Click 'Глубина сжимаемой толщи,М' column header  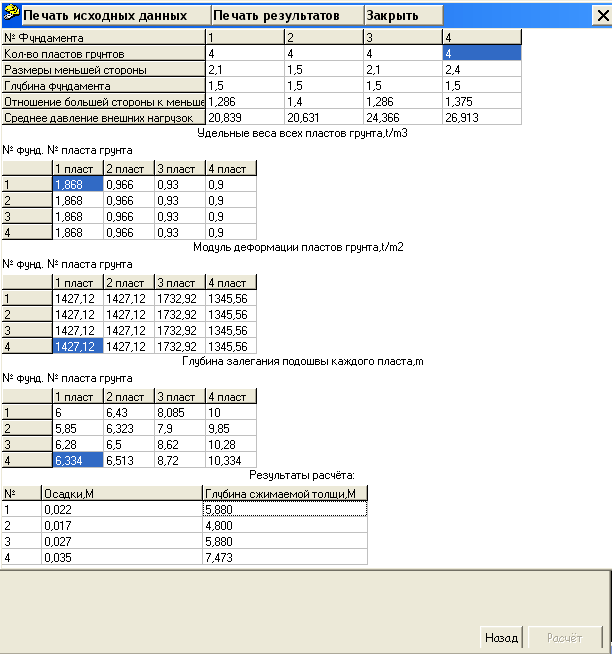click(x=285, y=493)
